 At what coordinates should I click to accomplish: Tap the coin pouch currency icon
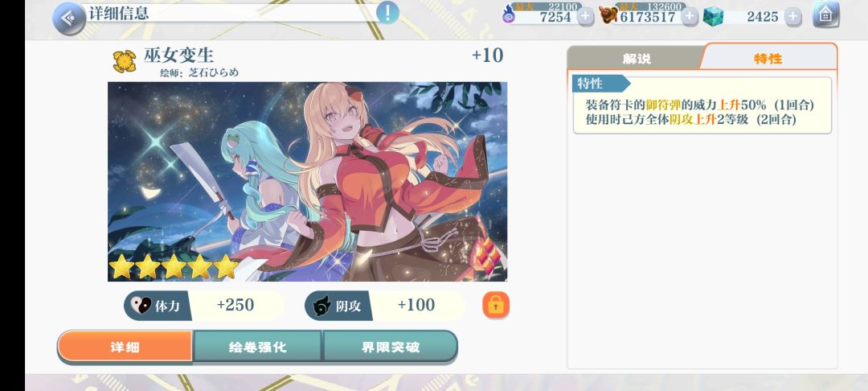coord(608,15)
